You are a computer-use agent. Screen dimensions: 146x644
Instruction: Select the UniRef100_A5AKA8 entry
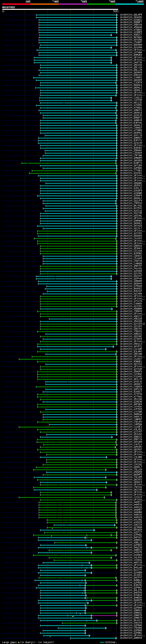[x=131, y=27]
